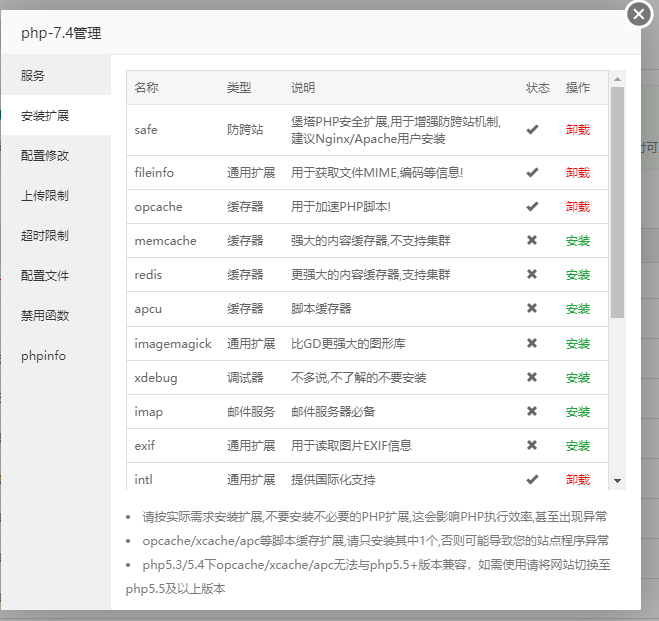
Task: Click the extension list scrollbar thumb
Action: coord(617,203)
